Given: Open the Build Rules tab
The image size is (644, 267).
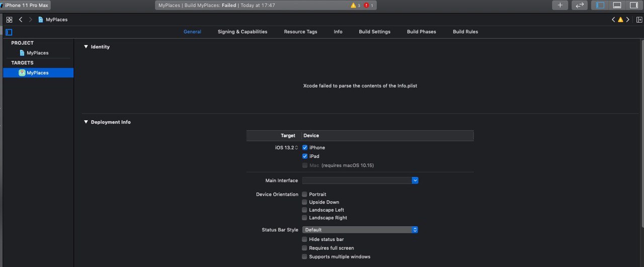Looking at the screenshot, I should tap(465, 32).
